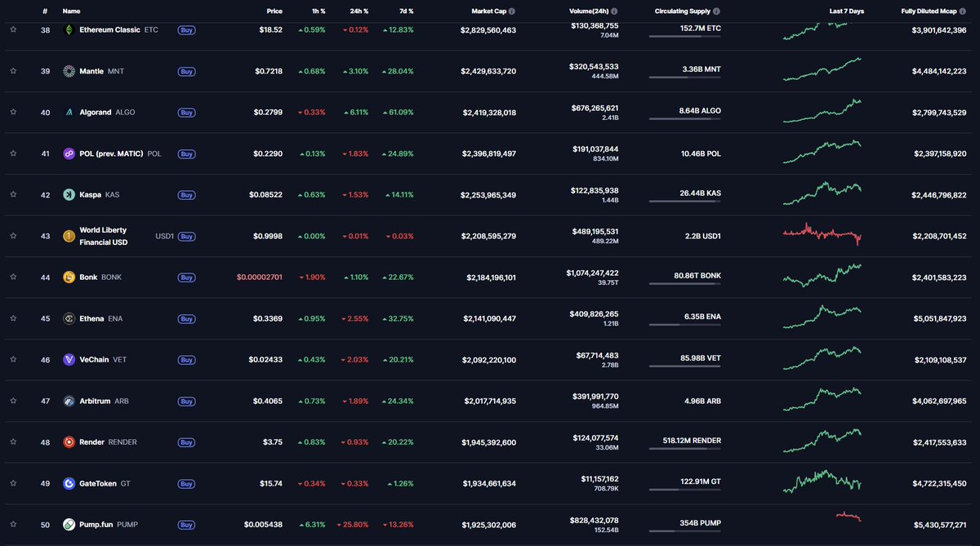The image size is (980, 546).
Task: Click the Arbitrum coin logo
Action: coord(69,401)
